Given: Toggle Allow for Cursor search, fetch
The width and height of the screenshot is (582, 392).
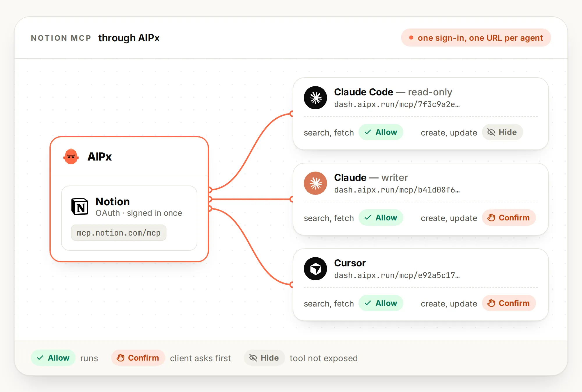Looking at the screenshot, I should click(x=381, y=303).
